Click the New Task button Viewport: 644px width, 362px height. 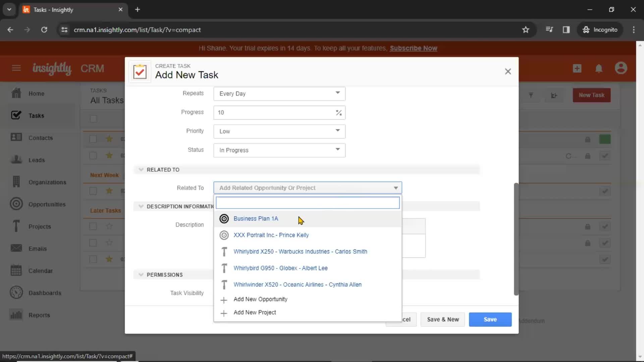click(x=591, y=95)
